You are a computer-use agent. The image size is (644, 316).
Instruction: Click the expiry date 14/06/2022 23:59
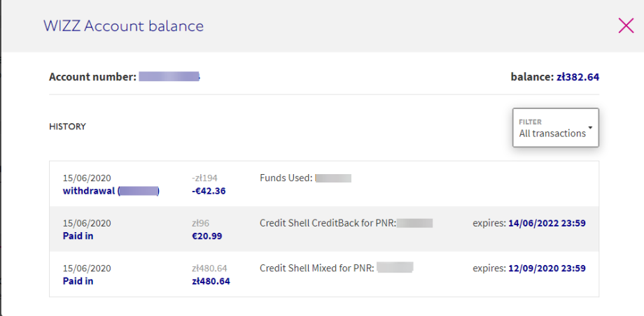tap(547, 224)
